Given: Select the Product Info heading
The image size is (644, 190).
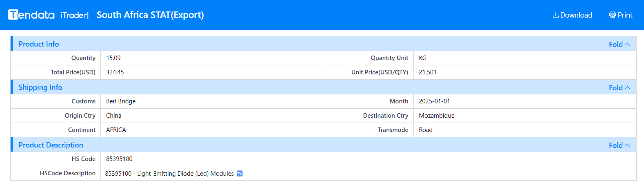Looking at the screenshot, I should pos(39,44).
